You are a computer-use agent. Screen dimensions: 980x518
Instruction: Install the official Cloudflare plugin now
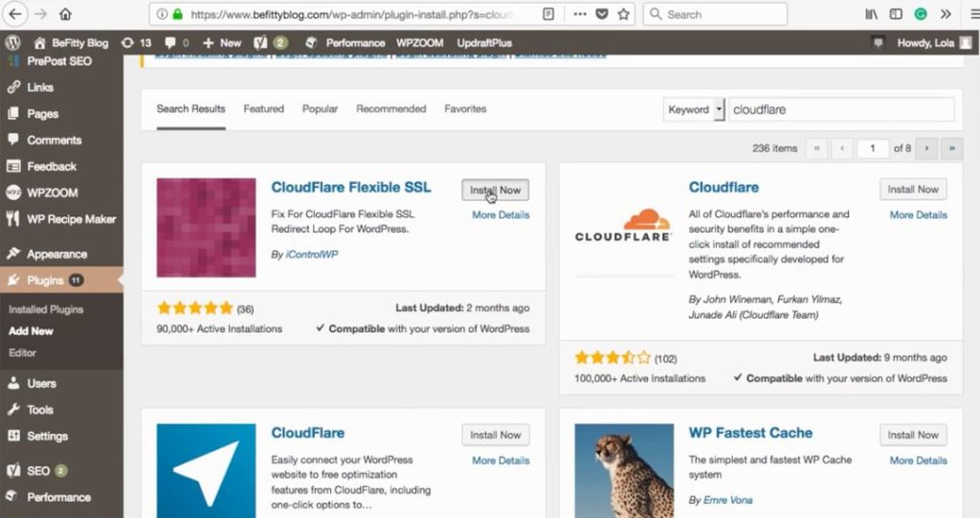[x=913, y=190]
